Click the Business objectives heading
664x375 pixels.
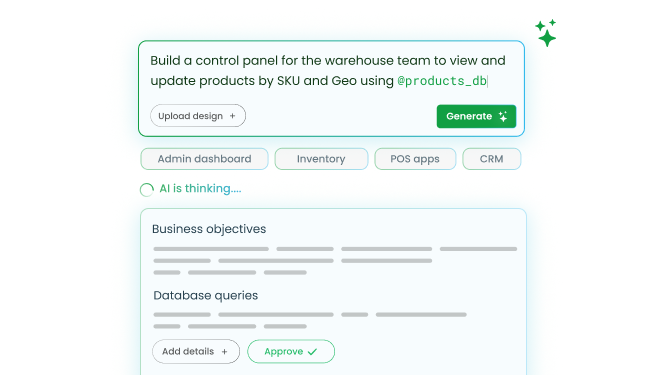point(209,229)
